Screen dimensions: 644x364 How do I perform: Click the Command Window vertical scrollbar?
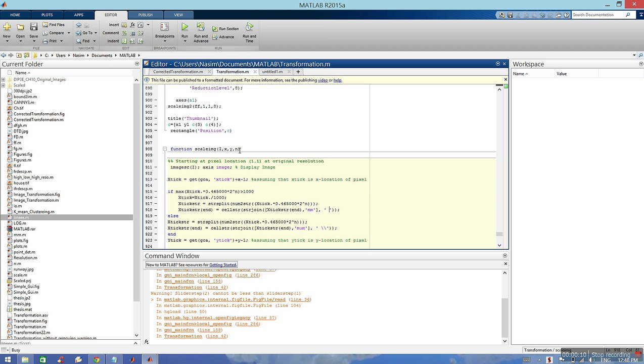pyautogui.click(x=504, y=318)
